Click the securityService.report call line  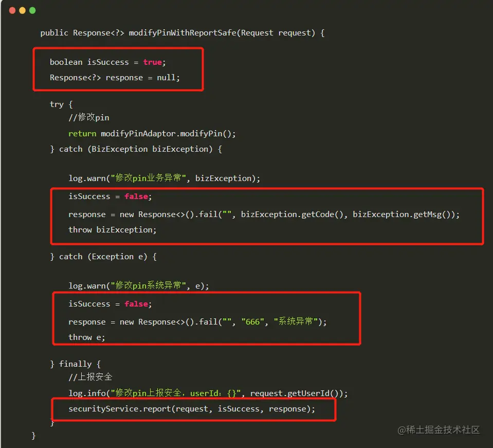pos(192,409)
